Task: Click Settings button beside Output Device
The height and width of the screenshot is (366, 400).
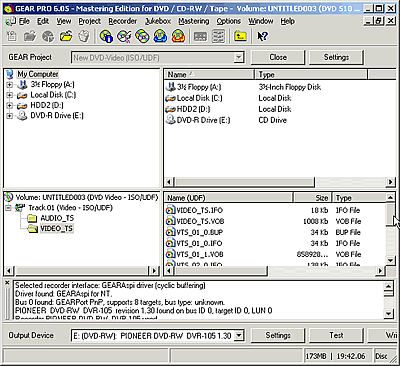Action: pyautogui.click(x=278, y=335)
